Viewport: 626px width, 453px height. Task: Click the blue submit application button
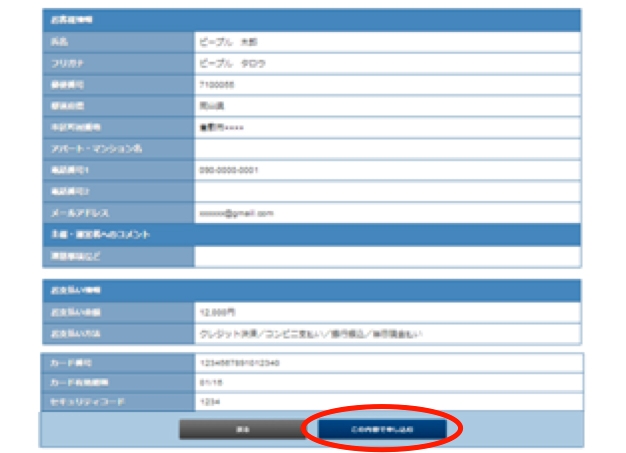tap(383, 428)
